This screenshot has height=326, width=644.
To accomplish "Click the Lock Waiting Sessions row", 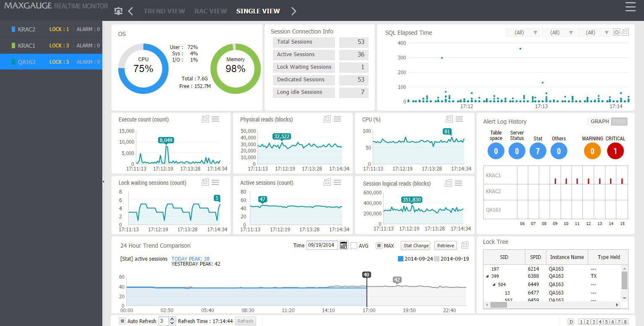I will [321, 67].
